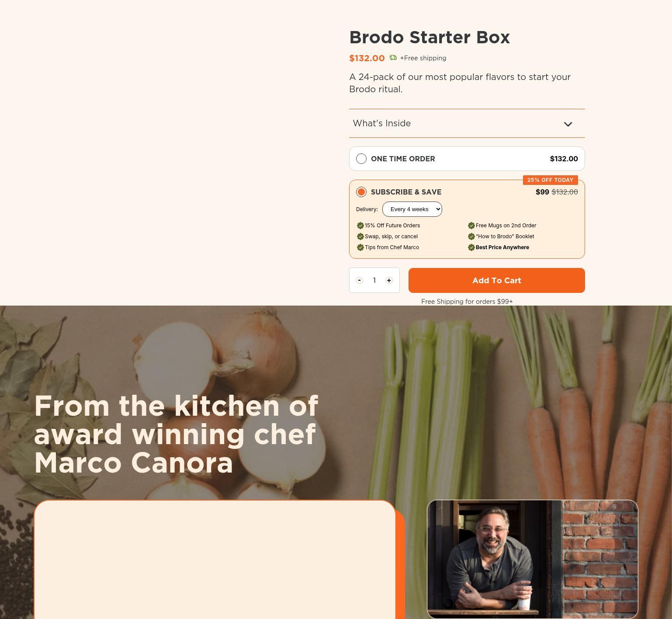
Task: Expand the What's Inside section
Action: coord(467,123)
